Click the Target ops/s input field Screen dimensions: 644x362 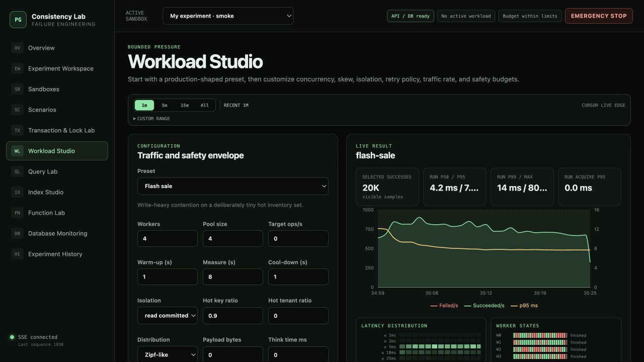point(298,238)
